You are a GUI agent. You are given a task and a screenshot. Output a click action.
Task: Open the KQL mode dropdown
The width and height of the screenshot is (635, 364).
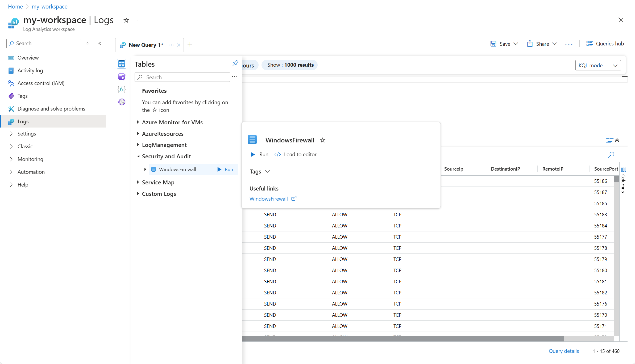pos(597,65)
